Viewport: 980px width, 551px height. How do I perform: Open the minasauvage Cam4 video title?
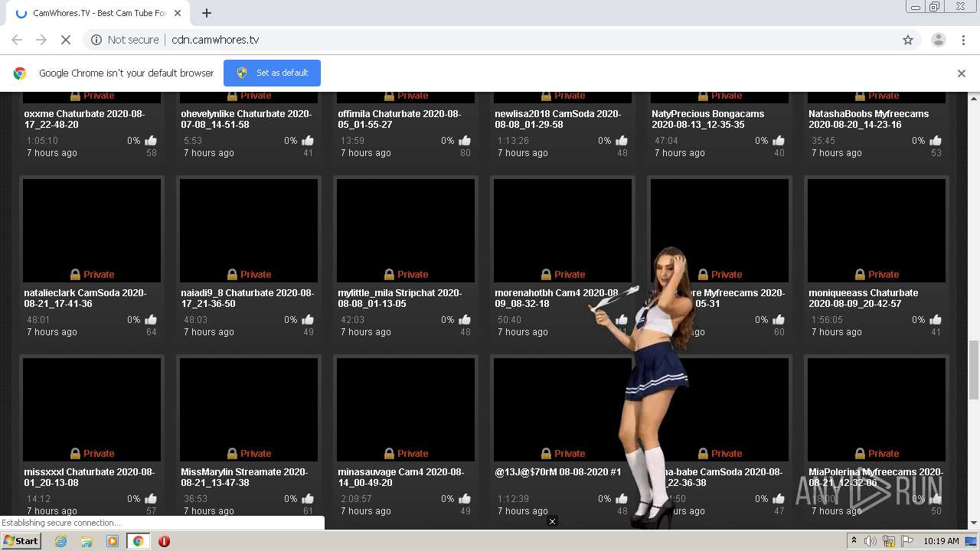[x=401, y=478]
